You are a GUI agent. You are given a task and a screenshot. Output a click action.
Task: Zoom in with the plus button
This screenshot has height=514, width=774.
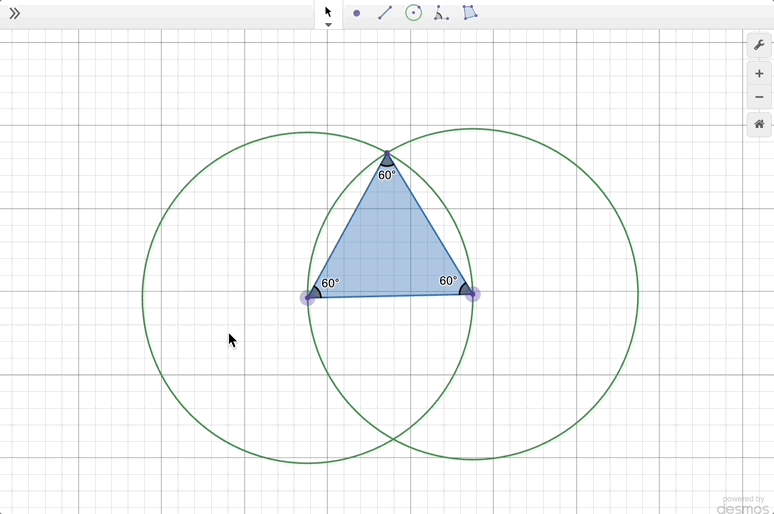pos(759,73)
